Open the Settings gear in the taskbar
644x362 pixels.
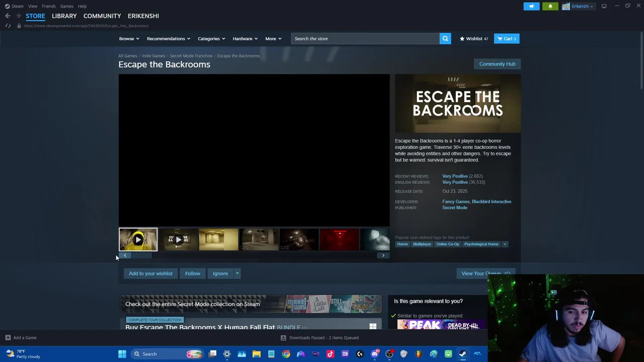[x=227, y=354]
